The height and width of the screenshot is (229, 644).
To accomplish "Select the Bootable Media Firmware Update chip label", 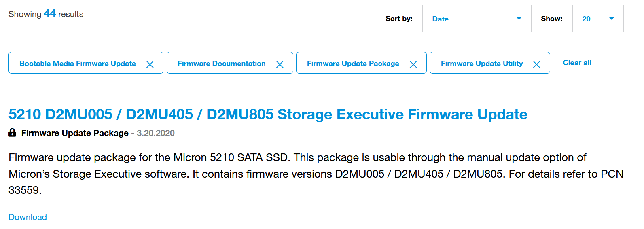I will [x=78, y=64].
